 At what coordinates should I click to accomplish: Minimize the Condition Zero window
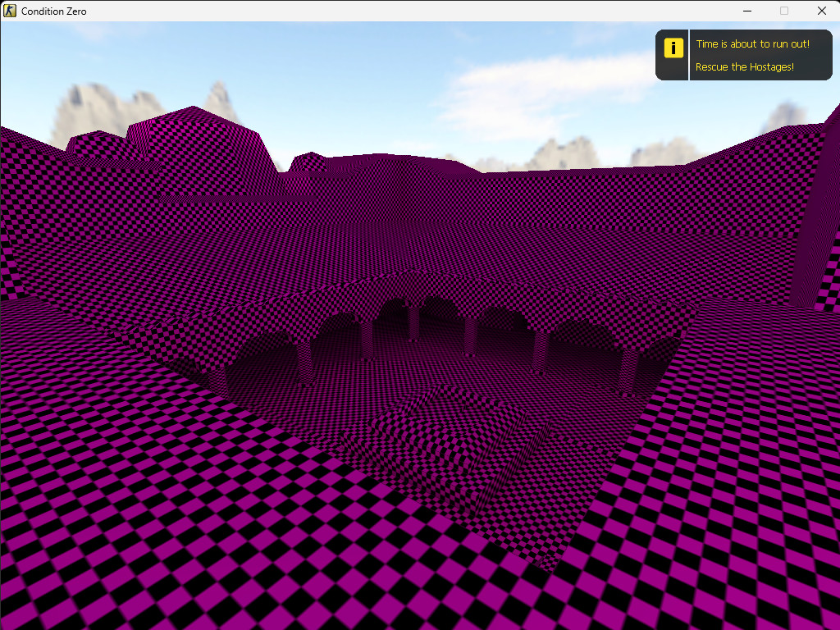[x=746, y=11]
